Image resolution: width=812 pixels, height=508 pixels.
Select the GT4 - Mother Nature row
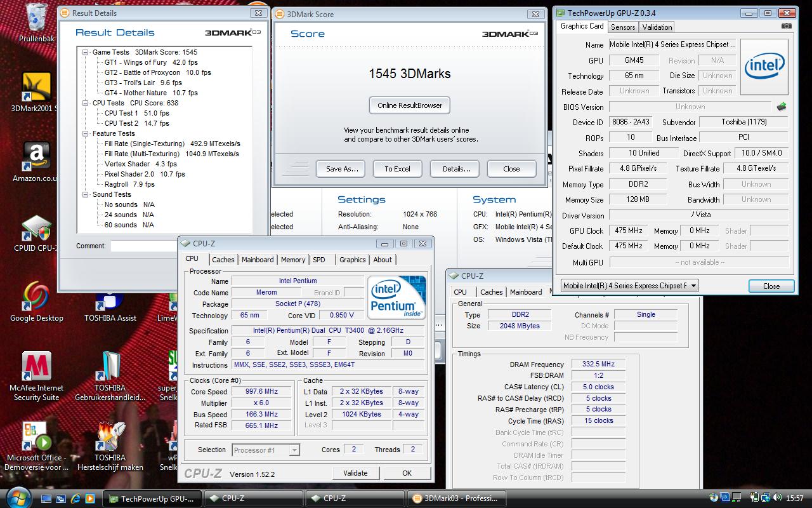[x=151, y=93]
